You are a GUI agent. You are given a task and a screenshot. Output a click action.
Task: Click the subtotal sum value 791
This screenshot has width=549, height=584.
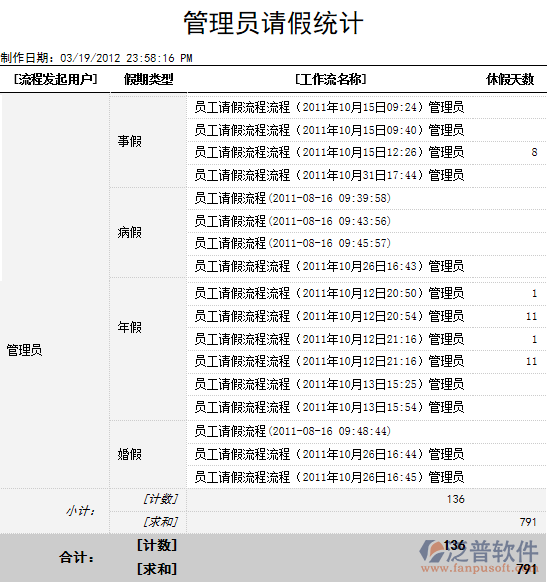tap(528, 522)
